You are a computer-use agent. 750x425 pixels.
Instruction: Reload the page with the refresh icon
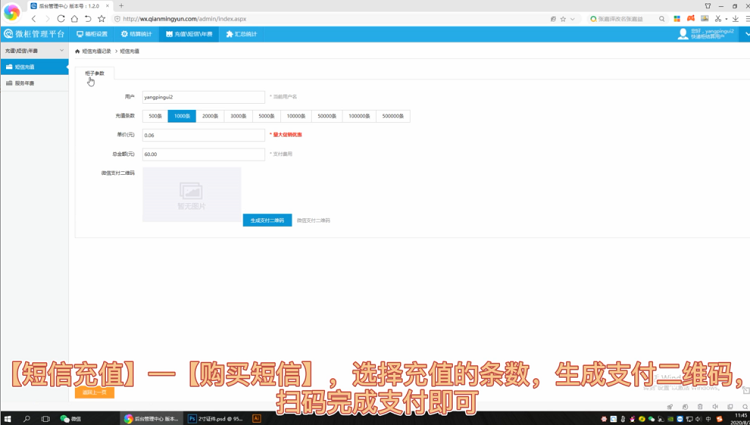(x=61, y=19)
